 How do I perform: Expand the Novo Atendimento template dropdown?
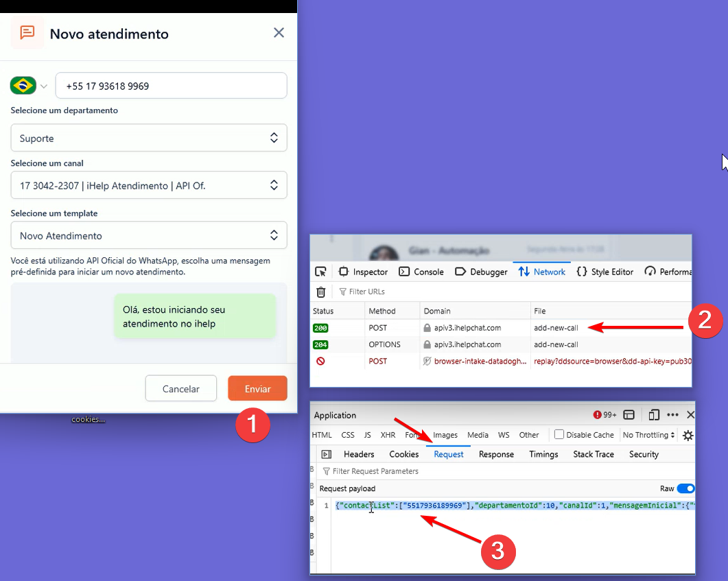pos(149,235)
